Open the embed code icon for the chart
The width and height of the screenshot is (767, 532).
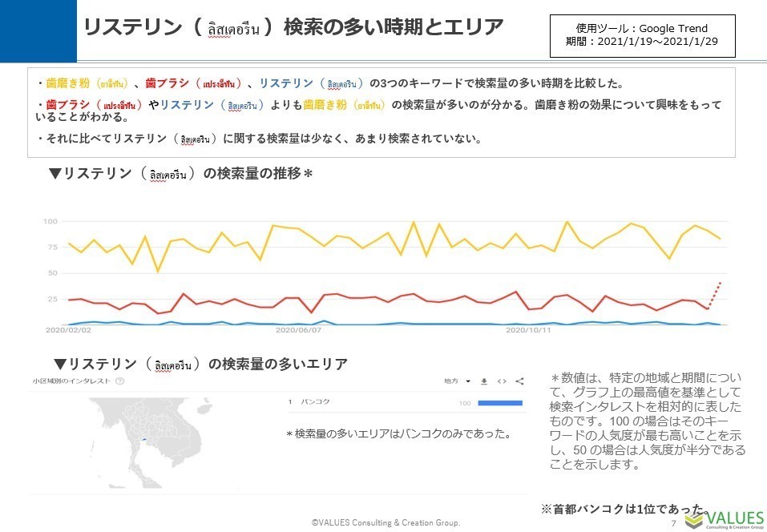point(502,382)
